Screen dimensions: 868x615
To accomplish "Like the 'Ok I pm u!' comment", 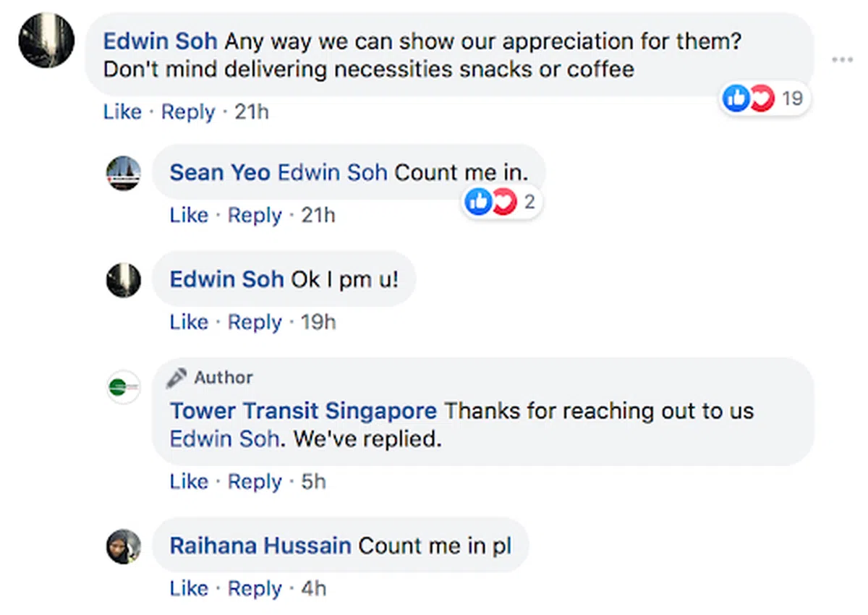I will coord(189,322).
